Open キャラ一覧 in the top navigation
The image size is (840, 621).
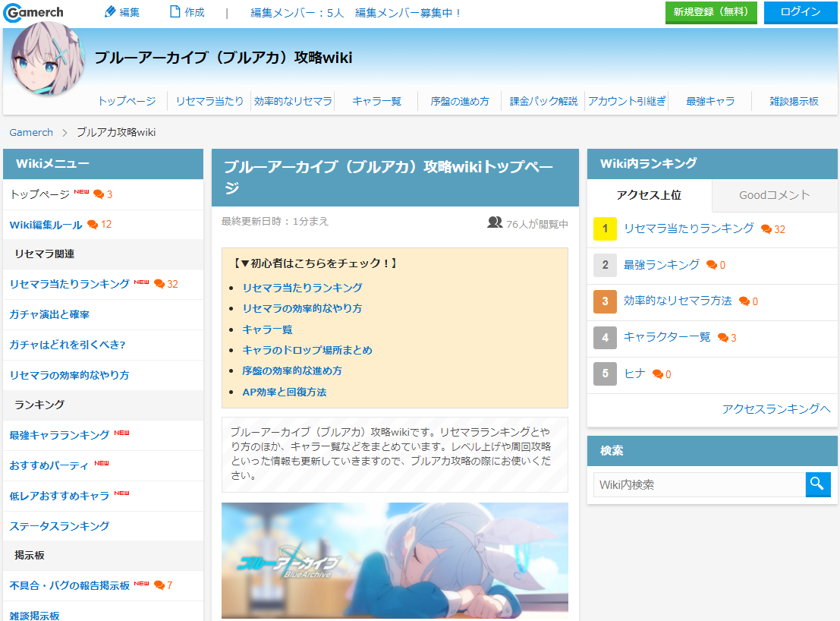click(x=376, y=101)
